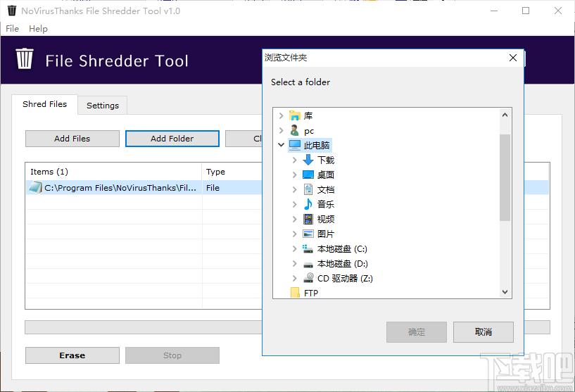Expand the CD 驱动器 (Z:) node
This screenshot has width=575, height=392.
click(x=294, y=278)
